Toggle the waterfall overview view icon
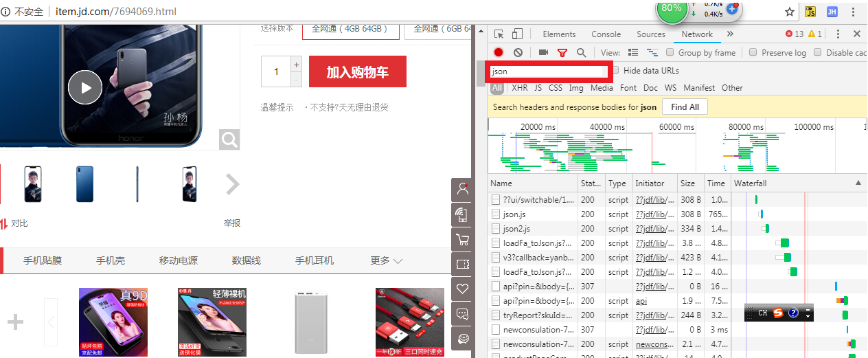Screen dimensions: 868x358 point(652,52)
